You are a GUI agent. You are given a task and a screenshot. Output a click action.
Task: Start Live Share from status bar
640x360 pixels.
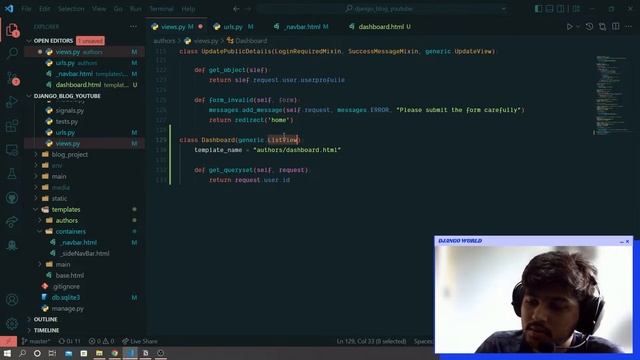(140, 341)
